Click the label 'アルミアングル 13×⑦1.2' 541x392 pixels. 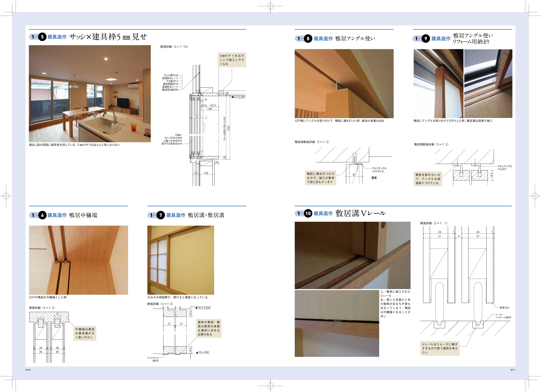coord(379,170)
